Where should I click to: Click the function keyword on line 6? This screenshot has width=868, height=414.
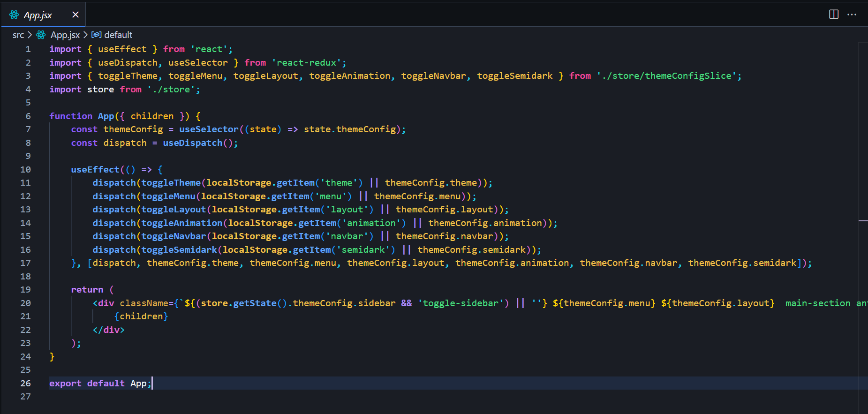(71, 116)
